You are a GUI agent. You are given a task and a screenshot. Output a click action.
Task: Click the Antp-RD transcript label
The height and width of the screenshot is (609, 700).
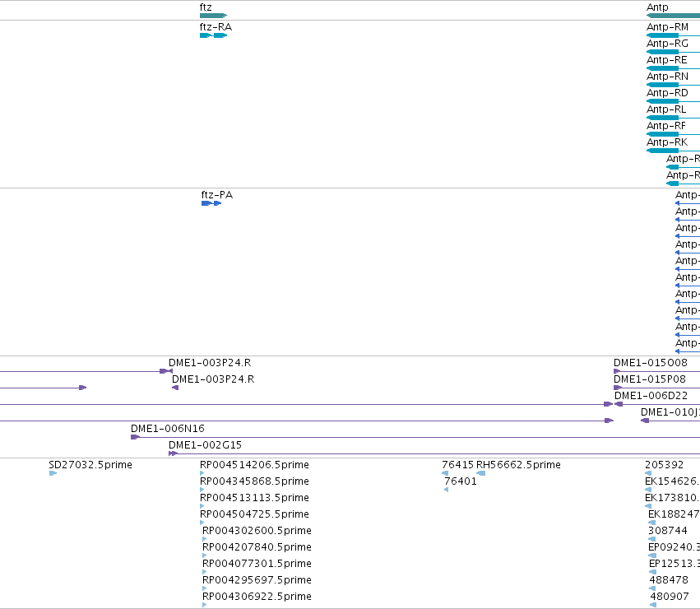pos(667,93)
